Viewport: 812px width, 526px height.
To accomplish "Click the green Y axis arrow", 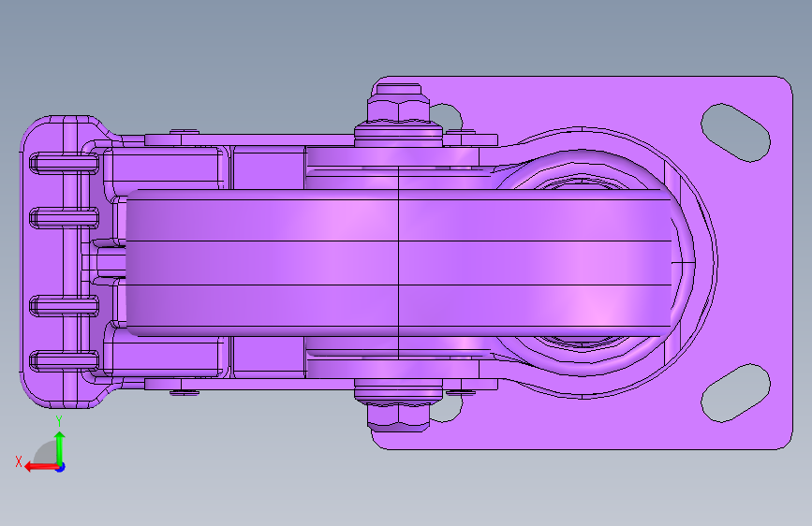I will [x=60, y=447].
